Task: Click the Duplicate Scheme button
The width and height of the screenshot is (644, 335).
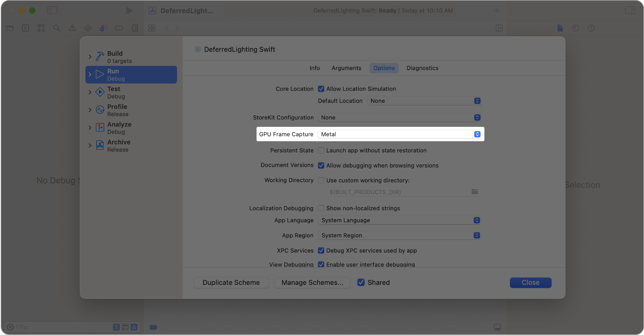Action: coord(231,282)
